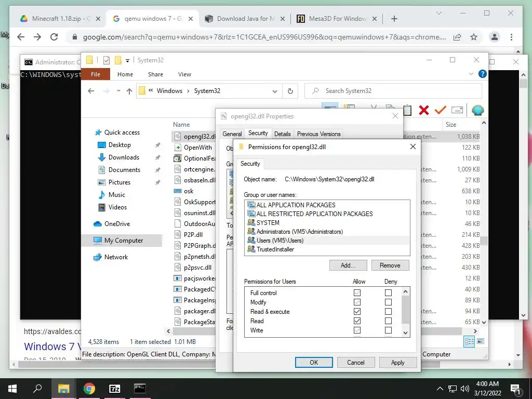
Task: Go back in Chrome browser
Action: (21, 37)
